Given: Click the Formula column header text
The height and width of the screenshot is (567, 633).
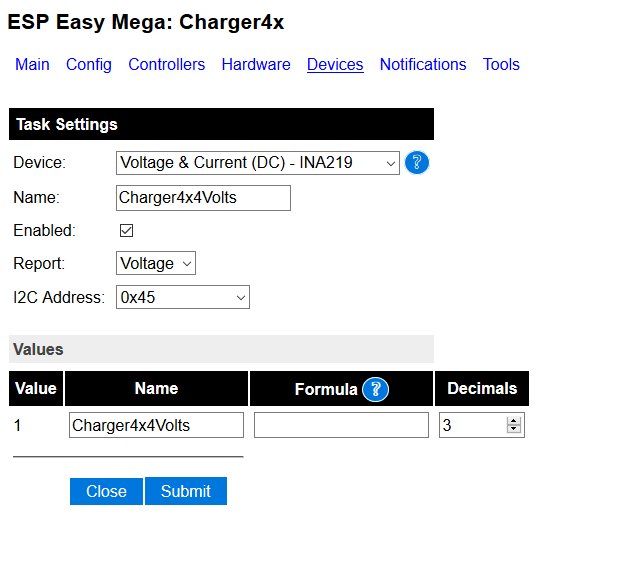Looking at the screenshot, I should click(x=326, y=389).
